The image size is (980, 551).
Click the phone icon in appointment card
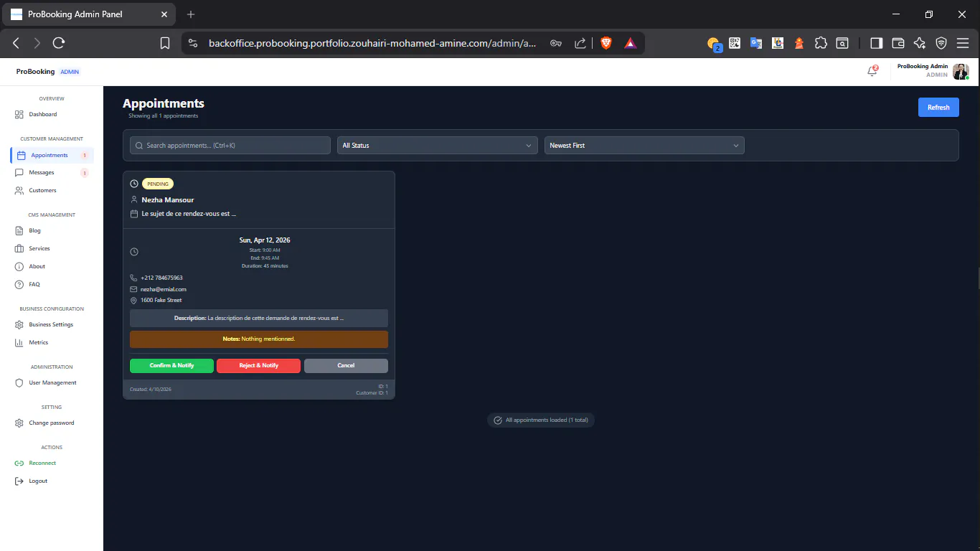pos(133,278)
